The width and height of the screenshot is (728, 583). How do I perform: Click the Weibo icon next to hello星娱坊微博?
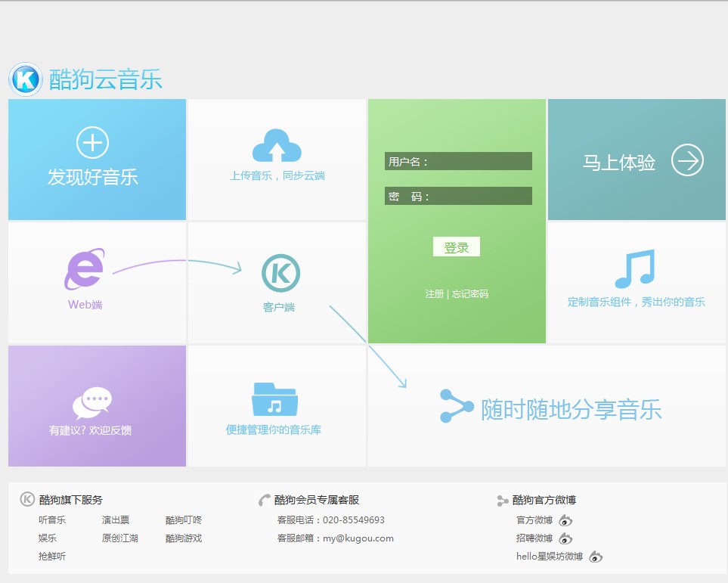click(596, 557)
